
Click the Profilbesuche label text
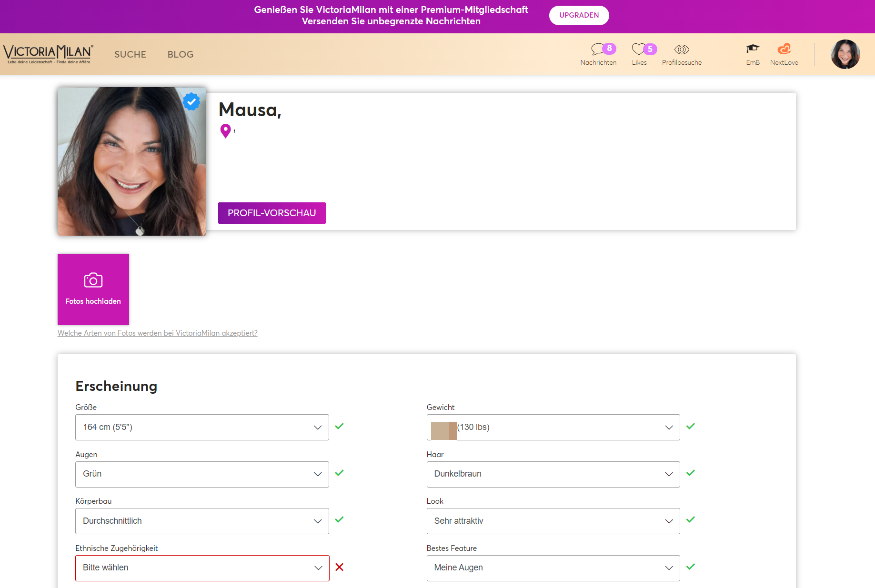[x=682, y=62]
